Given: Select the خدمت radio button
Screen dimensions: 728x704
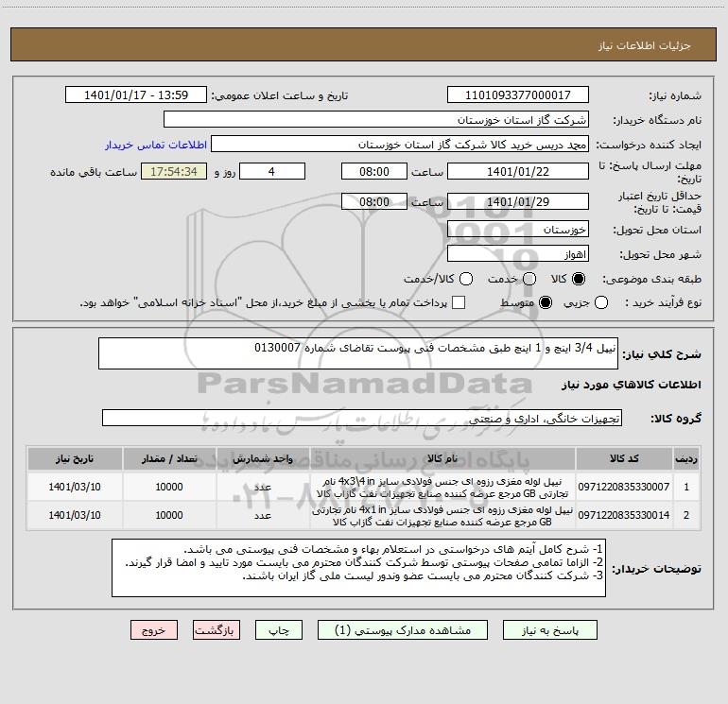Looking at the screenshot, I should tap(529, 279).
